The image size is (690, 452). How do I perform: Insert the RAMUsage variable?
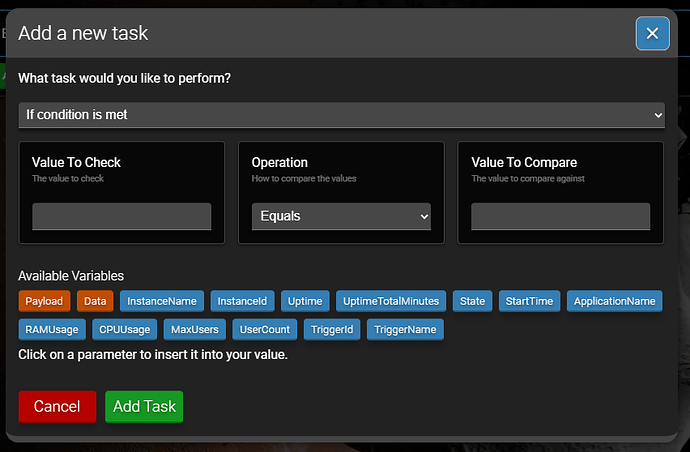51,329
